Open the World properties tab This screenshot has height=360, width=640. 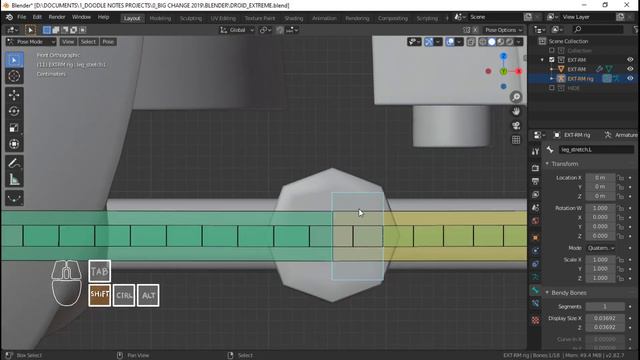[x=535, y=221]
